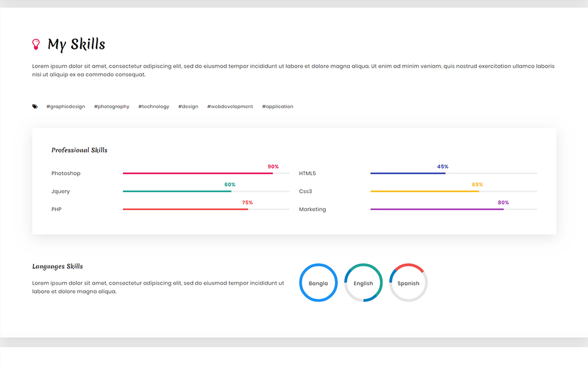The height and width of the screenshot is (366, 588).
Task: Click the Professional Skills heading
Action: (x=79, y=150)
